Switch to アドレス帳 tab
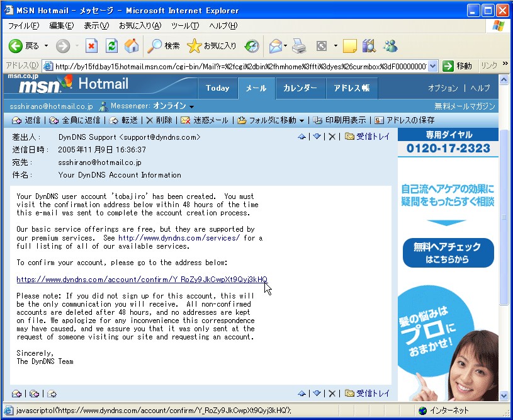The width and height of the screenshot is (513, 420). pos(352,88)
